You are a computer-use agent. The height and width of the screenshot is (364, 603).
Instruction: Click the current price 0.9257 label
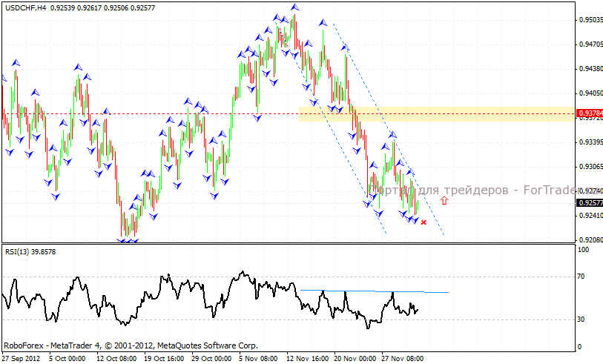(588, 202)
